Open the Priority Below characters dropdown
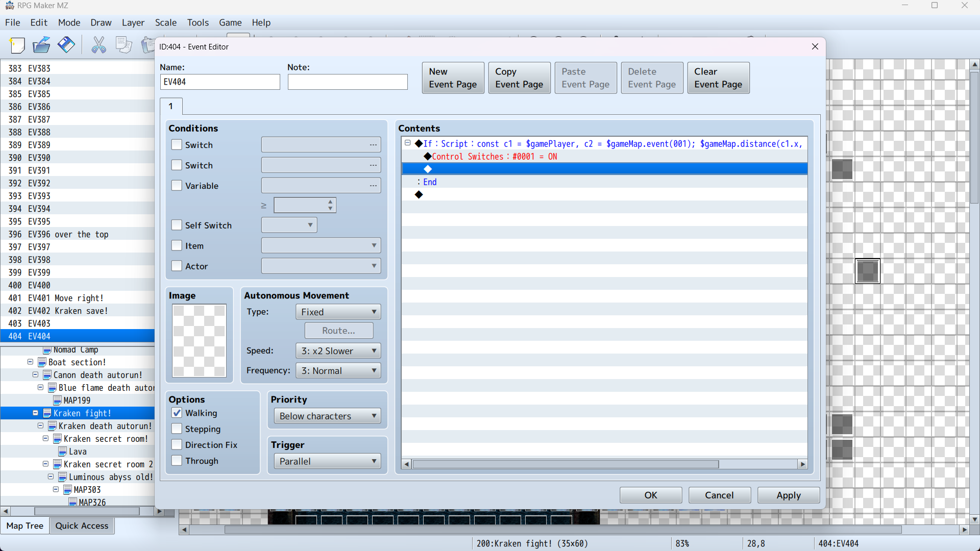The width and height of the screenshot is (980, 551). point(327,416)
